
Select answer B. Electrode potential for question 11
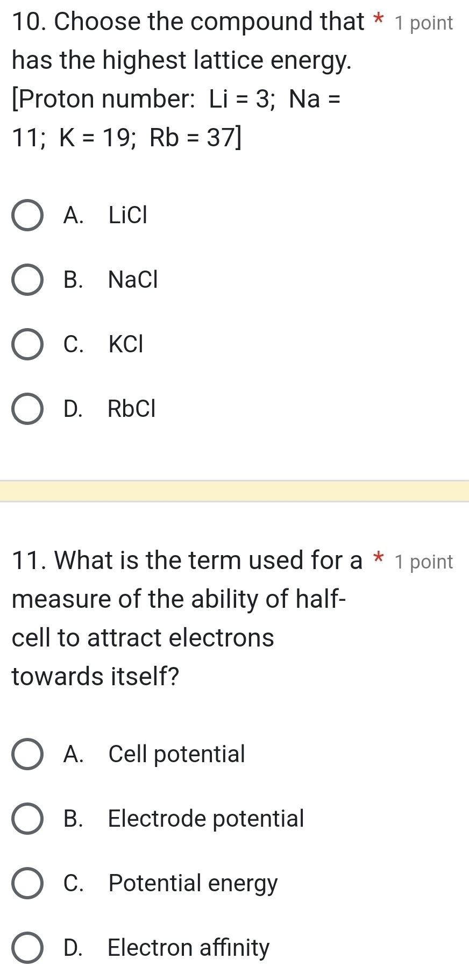(x=27, y=819)
